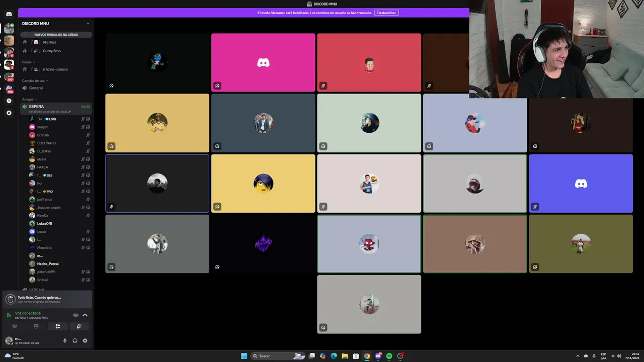
Task: Expand DISCORD MNU server dropdown
Action: click(x=88, y=24)
